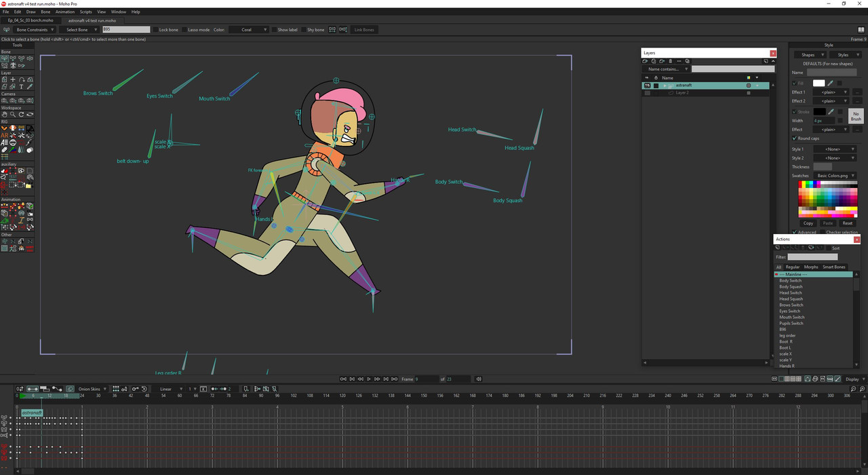Image resolution: width=868 pixels, height=475 pixels.
Task: Play the animation
Action: click(369, 379)
